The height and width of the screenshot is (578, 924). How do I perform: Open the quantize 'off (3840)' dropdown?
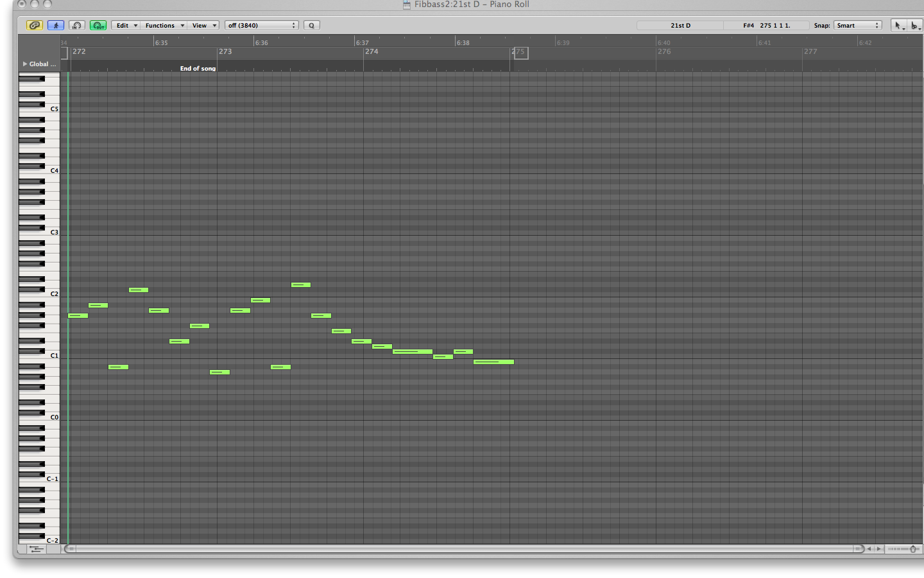(262, 26)
